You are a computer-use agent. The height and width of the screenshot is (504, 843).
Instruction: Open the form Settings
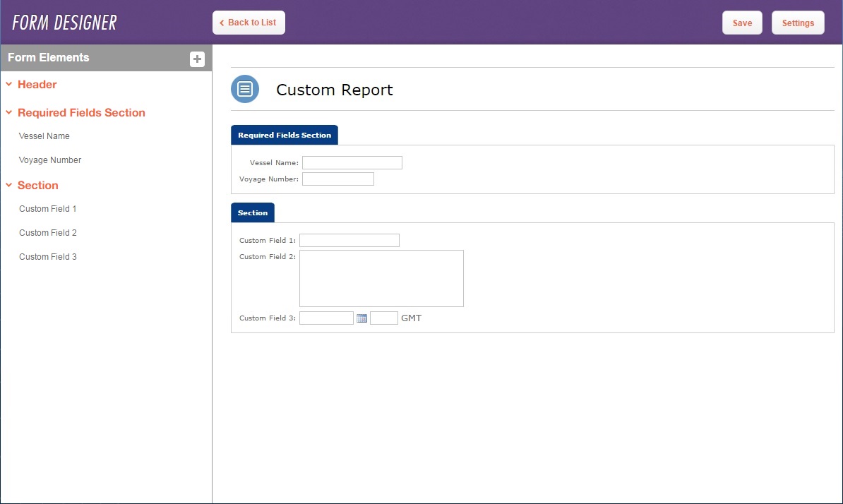(798, 23)
